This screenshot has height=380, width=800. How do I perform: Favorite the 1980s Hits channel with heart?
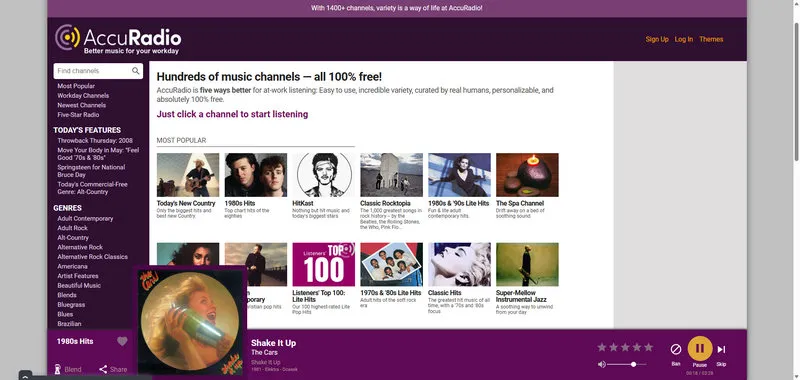point(122,341)
